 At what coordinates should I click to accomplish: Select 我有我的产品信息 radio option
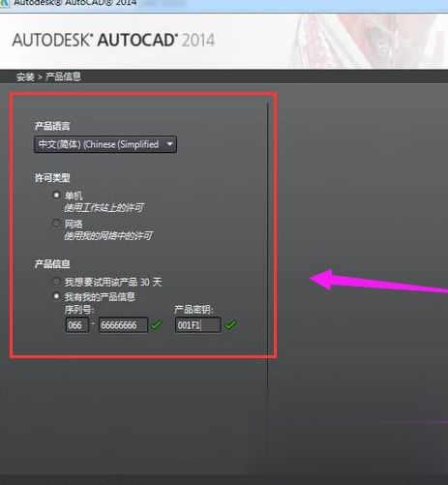point(56,296)
